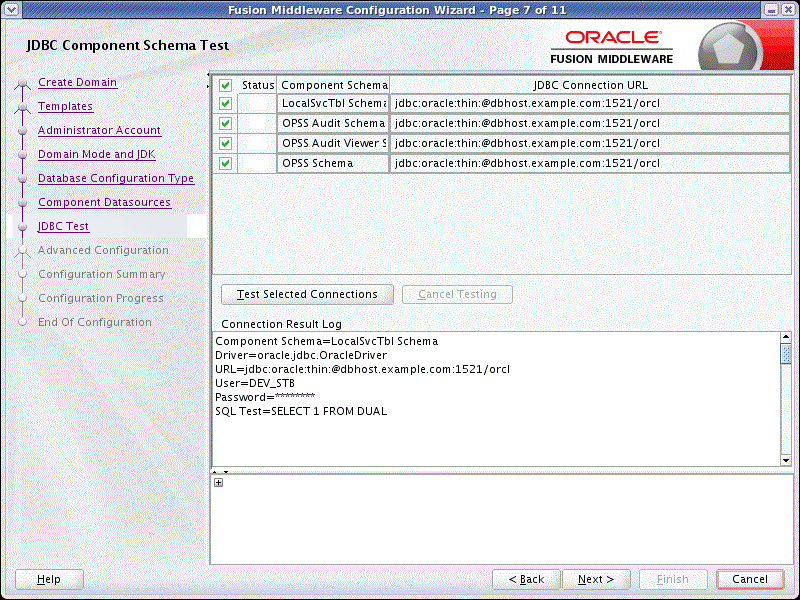The image size is (800, 600).
Task: Click JDBC URL cell of OPSS Schema row
Action: pos(590,163)
